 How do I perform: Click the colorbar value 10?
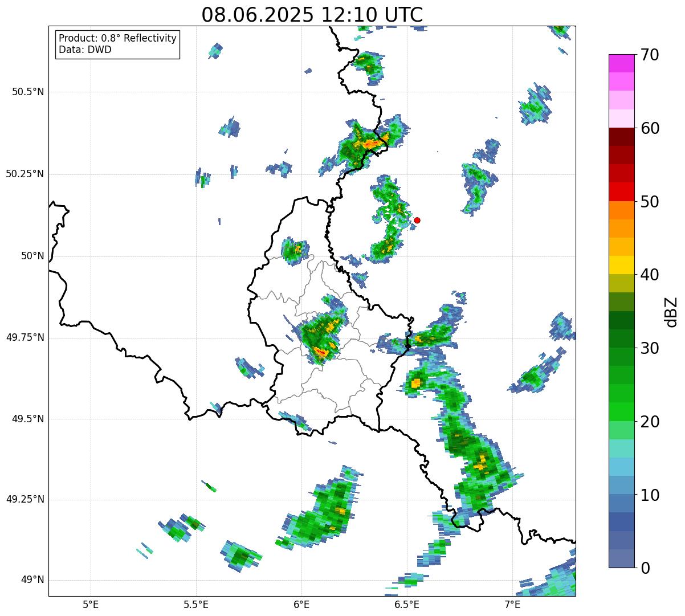pyautogui.click(x=650, y=495)
